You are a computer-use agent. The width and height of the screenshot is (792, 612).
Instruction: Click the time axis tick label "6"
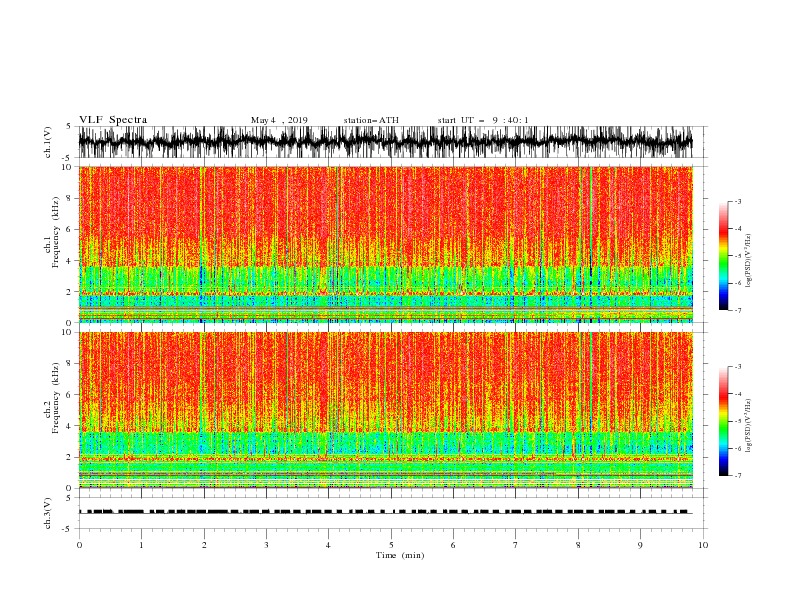pyautogui.click(x=453, y=545)
